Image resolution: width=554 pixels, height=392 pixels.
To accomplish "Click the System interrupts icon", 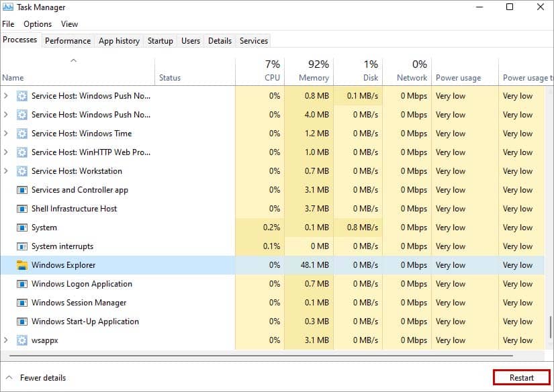I will pos(22,246).
